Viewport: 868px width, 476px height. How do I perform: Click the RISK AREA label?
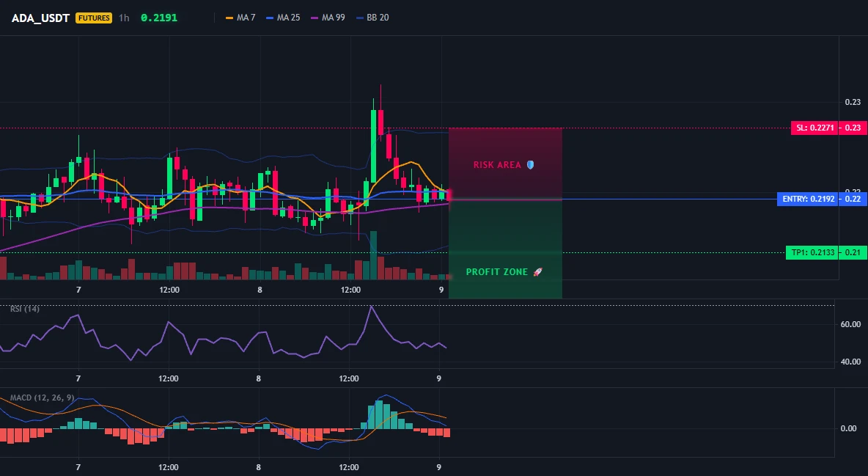pyautogui.click(x=497, y=164)
